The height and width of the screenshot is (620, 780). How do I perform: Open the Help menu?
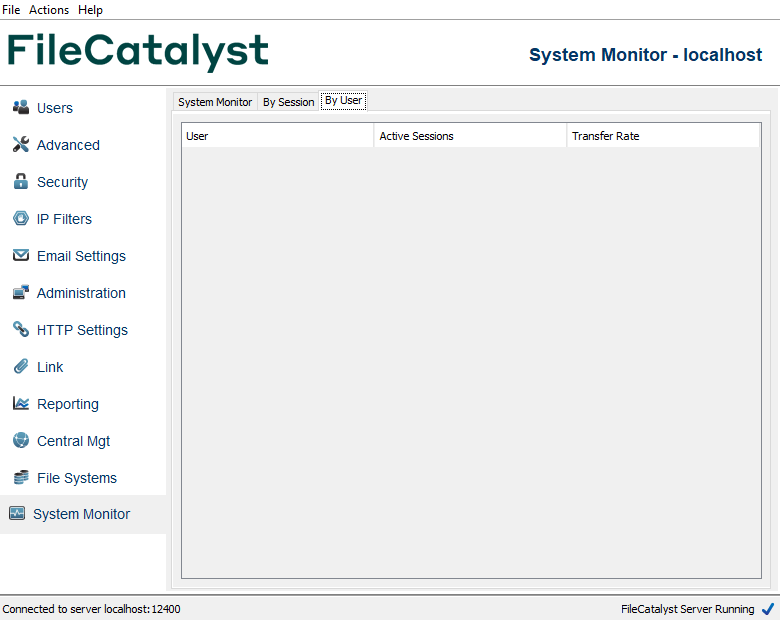[x=91, y=9]
